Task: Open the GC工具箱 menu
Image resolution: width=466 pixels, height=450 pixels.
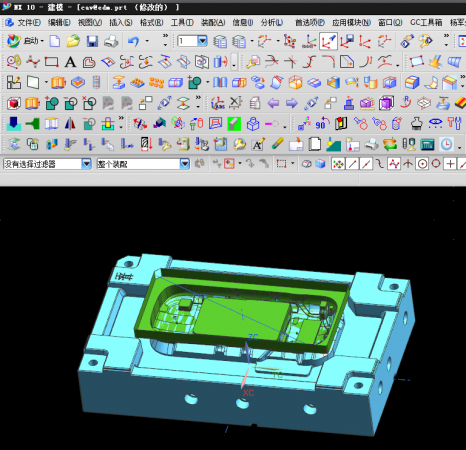Action: click(x=426, y=22)
